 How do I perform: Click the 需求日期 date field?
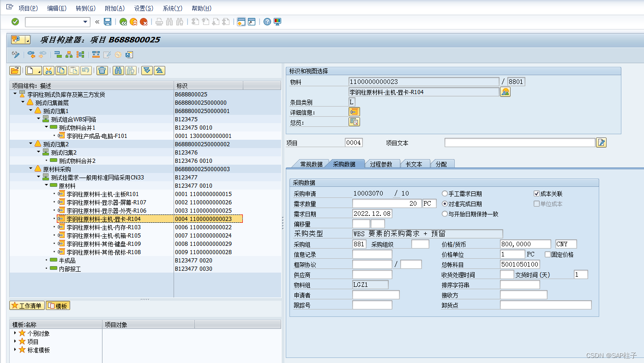click(x=372, y=214)
